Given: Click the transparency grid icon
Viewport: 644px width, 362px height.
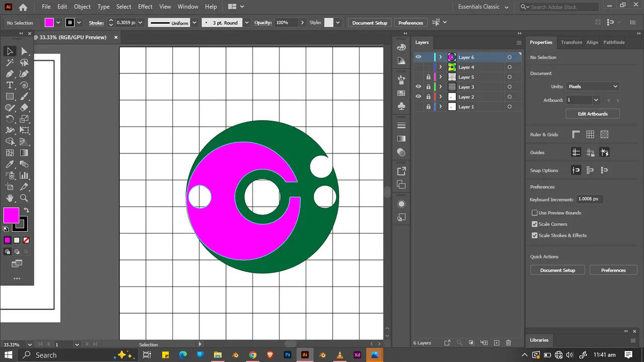Looking at the screenshot, I should coord(604,134).
